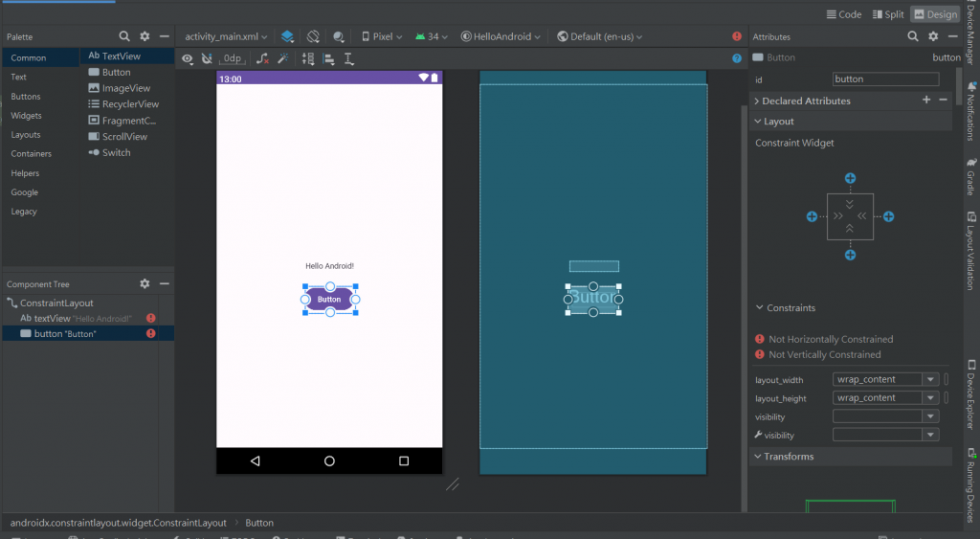Click the Align icon in design toolbar

tap(328, 58)
